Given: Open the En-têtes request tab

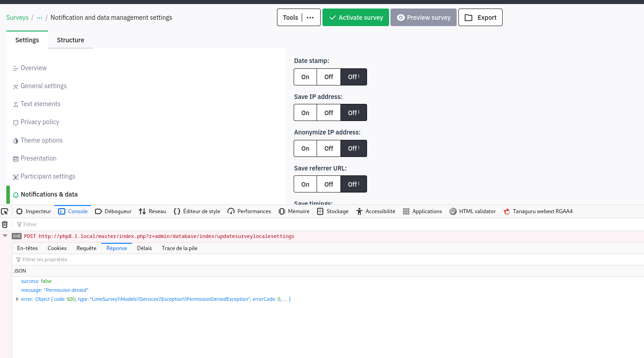Looking at the screenshot, I should (x=27, y=248).
